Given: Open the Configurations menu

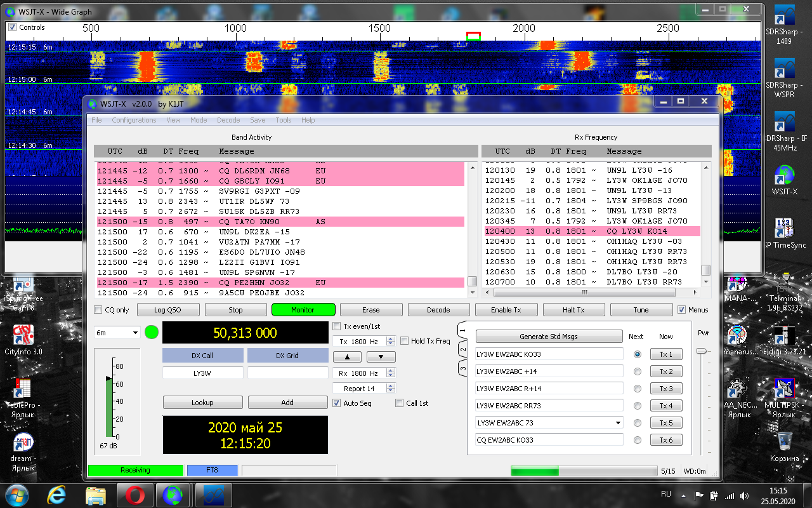Looking at the screenshot, I should point(134,120).
